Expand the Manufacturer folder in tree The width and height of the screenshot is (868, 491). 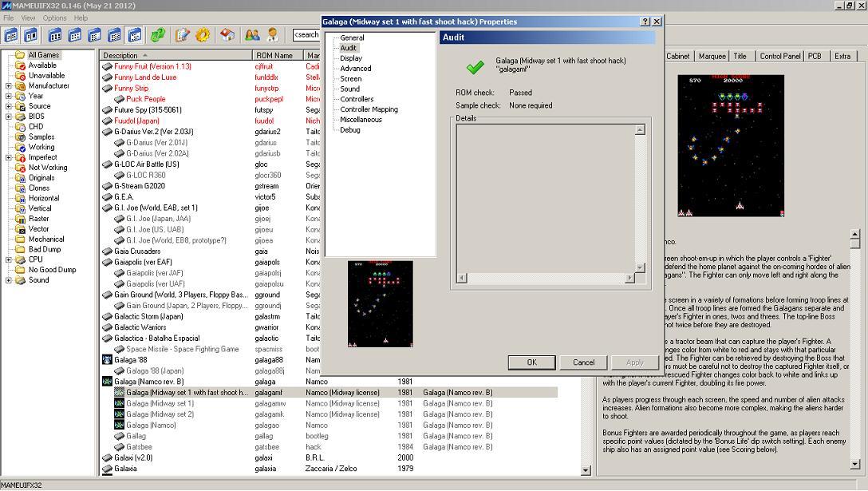tap(9, 86)
